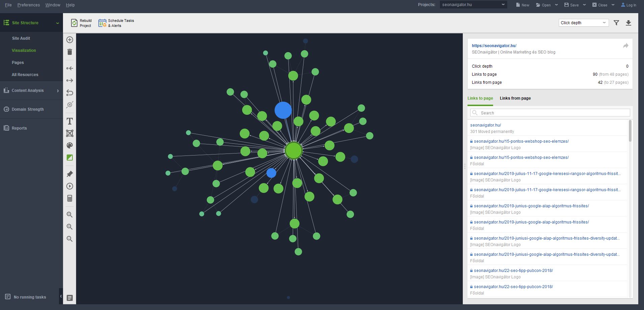Image resolution: width=644 pixels, height=310 pixels.
Task: Click the Open project button
Action: tap(543, 5)
